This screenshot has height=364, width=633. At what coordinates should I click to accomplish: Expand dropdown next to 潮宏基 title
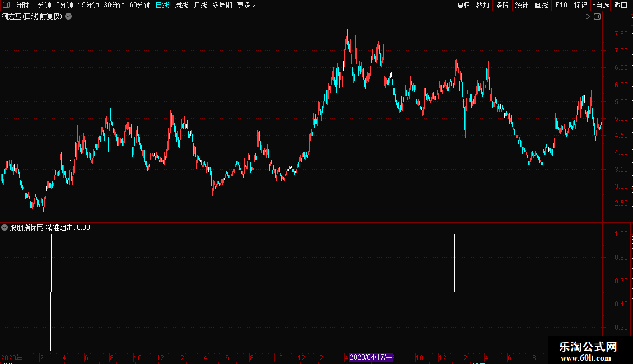[x=69, y=17]
